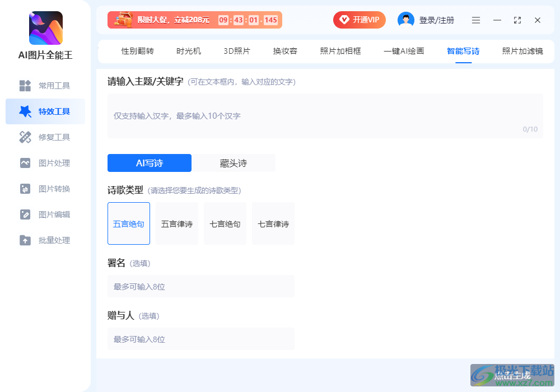
Task: Select the 特效工具 sidebar icon
Action: [45, 111]
